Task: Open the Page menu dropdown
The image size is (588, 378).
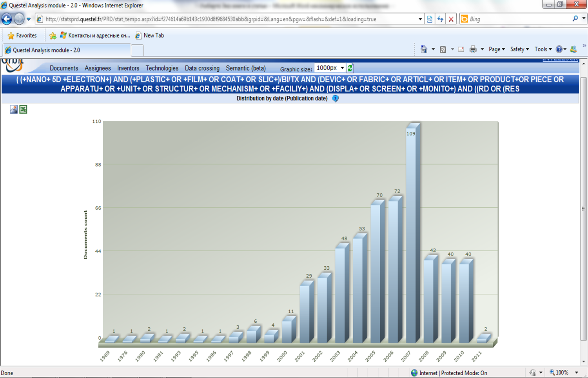Action: pyautogui.click(x=497, y=49)
